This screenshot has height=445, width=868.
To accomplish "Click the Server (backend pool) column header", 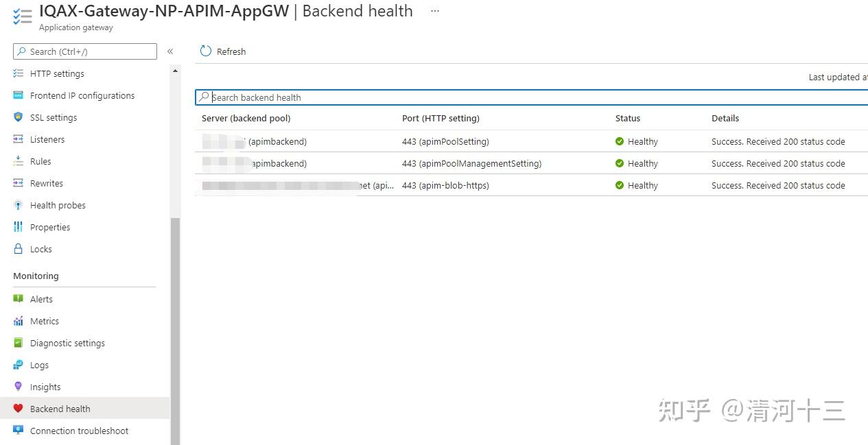I will tap(246, 118).
